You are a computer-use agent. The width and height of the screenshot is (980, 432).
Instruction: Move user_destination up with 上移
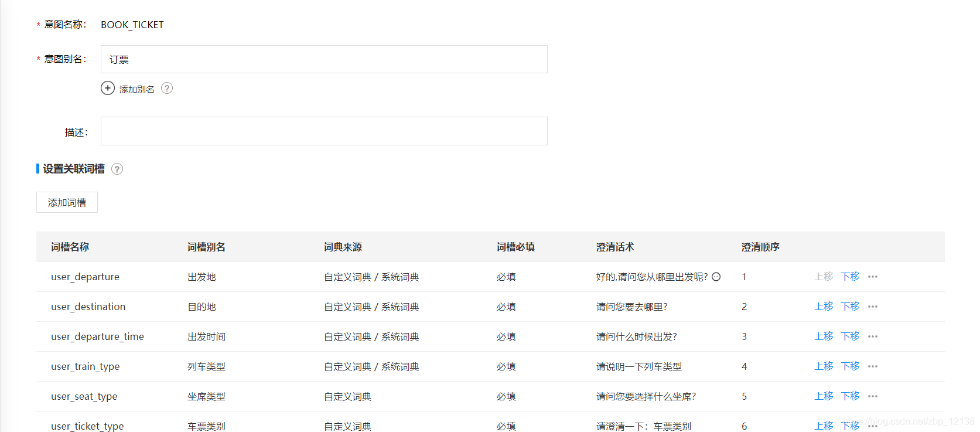coord(824,307)
